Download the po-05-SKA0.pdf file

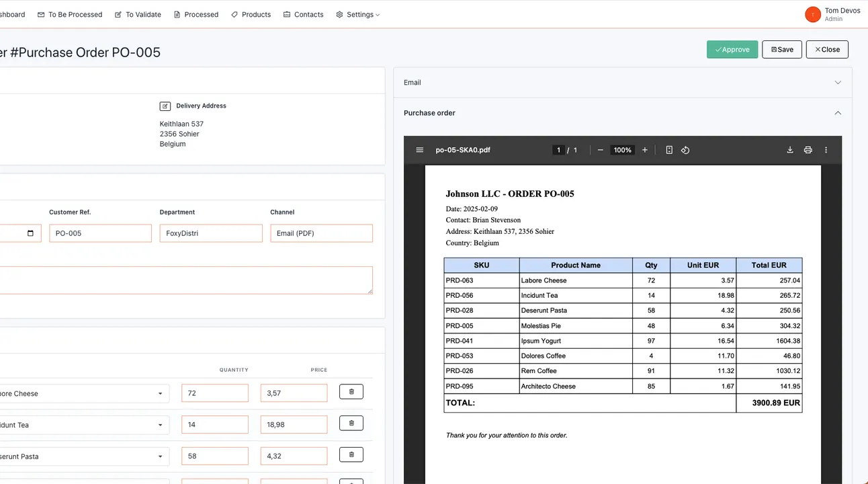[790, 150]
